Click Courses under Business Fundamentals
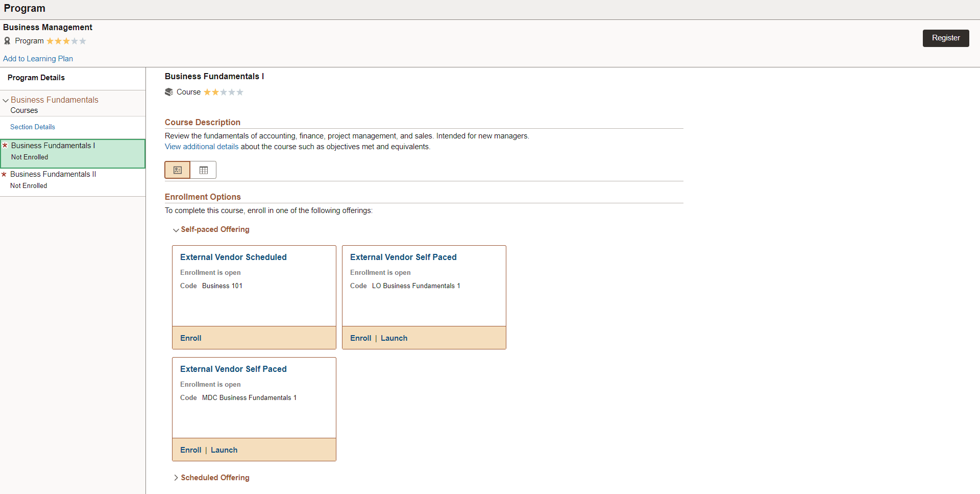The image size is (980, 494). point(23,110)
